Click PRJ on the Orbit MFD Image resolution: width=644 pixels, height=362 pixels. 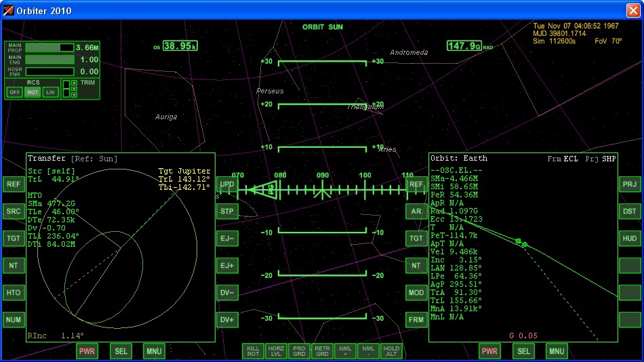click(630, 184)
